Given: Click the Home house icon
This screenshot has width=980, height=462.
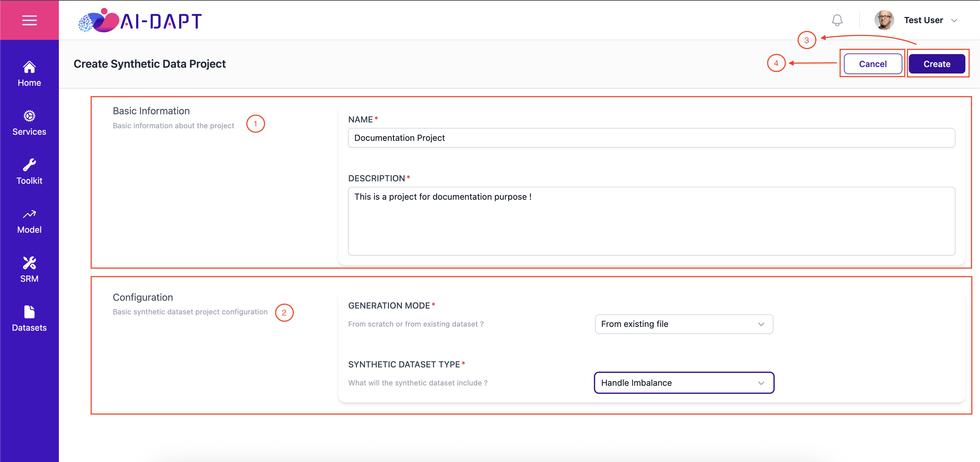Looking at the screenshot, I should tap(29, 67).
